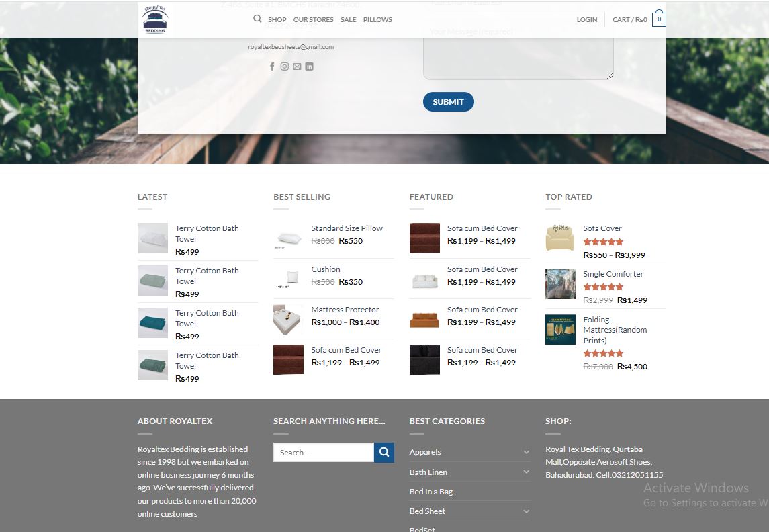
Task: Open the OUR STORES menu item
Action: point(314,19)
